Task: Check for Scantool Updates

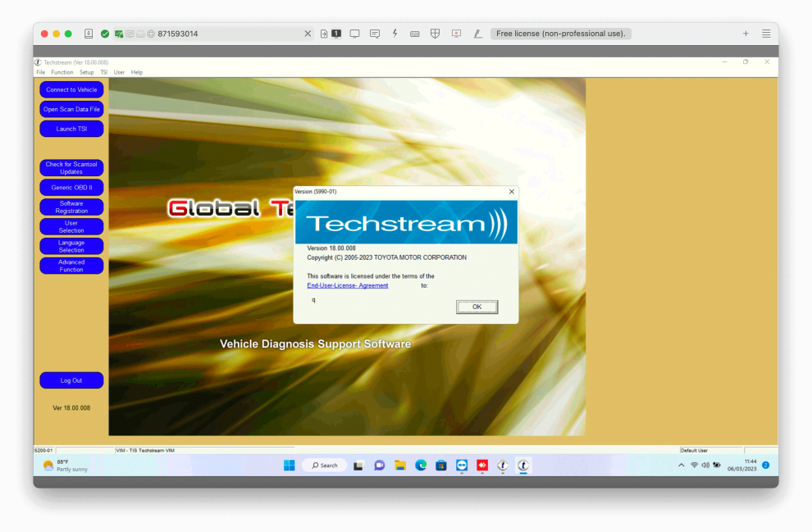Action: point(71,167)
